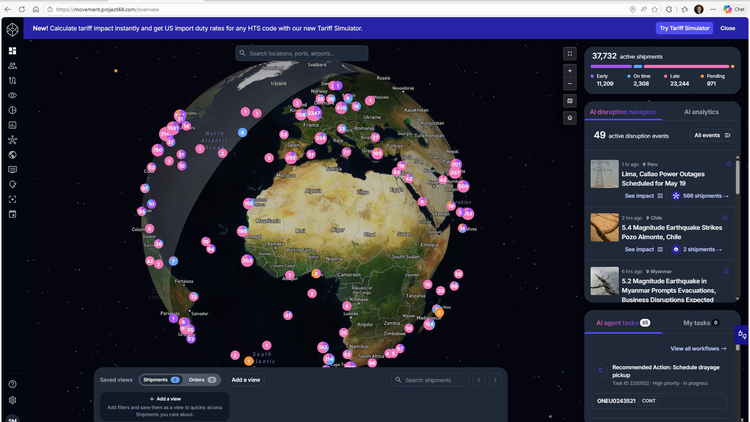The image size is (750, 422).
Task: Zoom in on the globe map
Action: pos(570,71)
